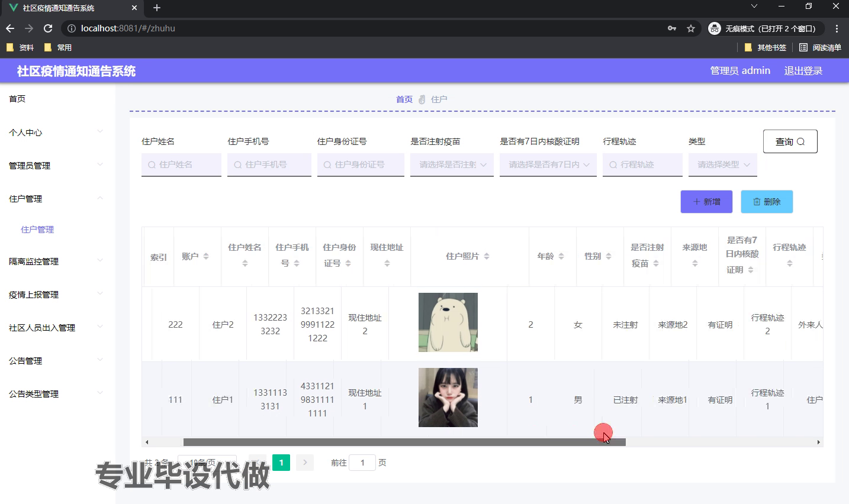
Task: Open 其他书签 folder
Action: coord(766,47)
